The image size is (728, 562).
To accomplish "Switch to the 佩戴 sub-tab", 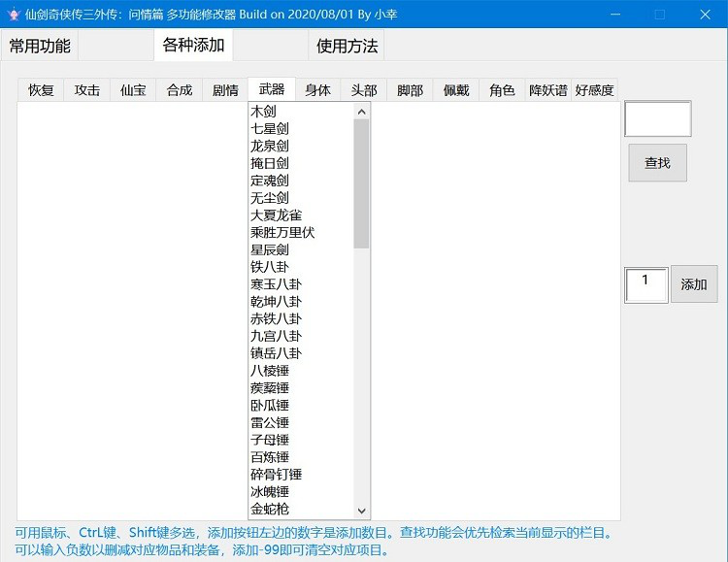I will point(456,90).
